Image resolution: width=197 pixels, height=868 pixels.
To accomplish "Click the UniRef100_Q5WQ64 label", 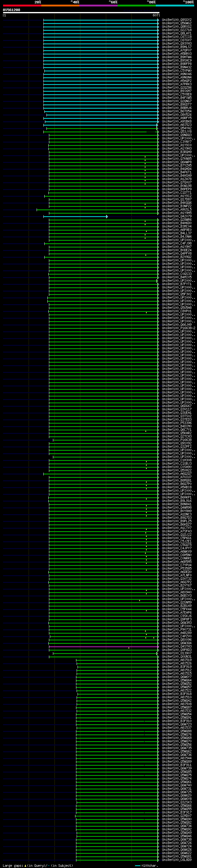I will (176, 680).
